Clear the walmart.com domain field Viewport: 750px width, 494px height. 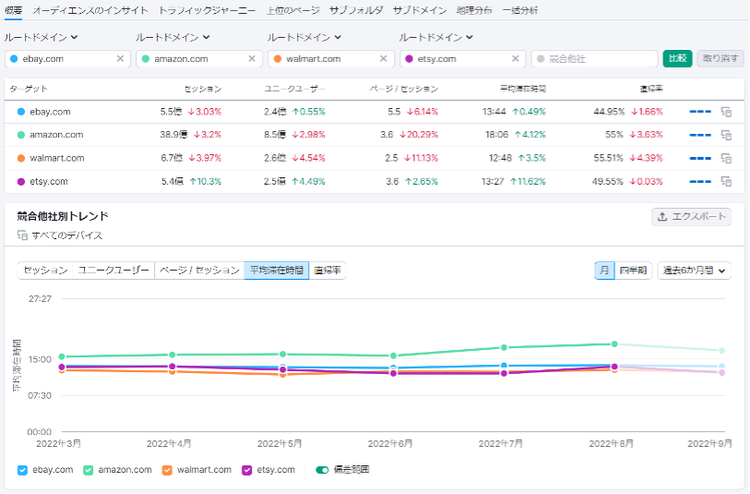[383, 58]
